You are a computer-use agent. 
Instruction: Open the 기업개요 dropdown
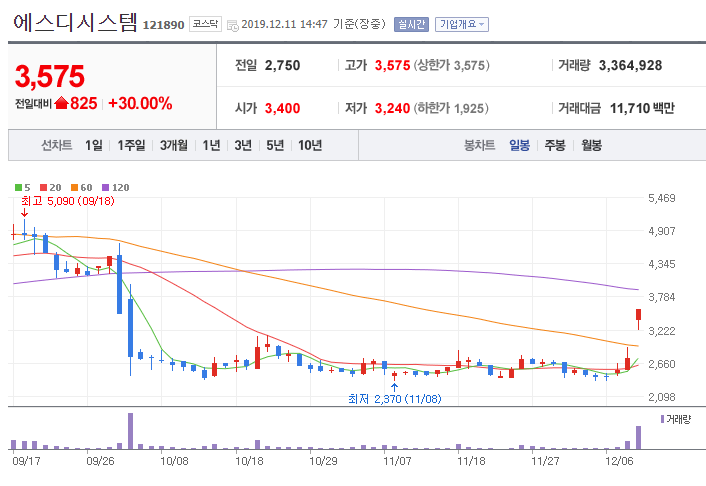coord(462,24)
